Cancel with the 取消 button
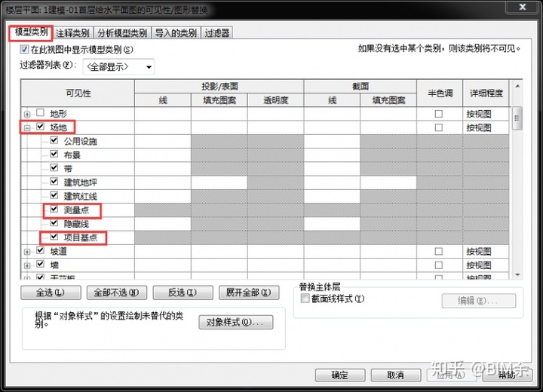The image size is (543, 392). tap(396, 375)
